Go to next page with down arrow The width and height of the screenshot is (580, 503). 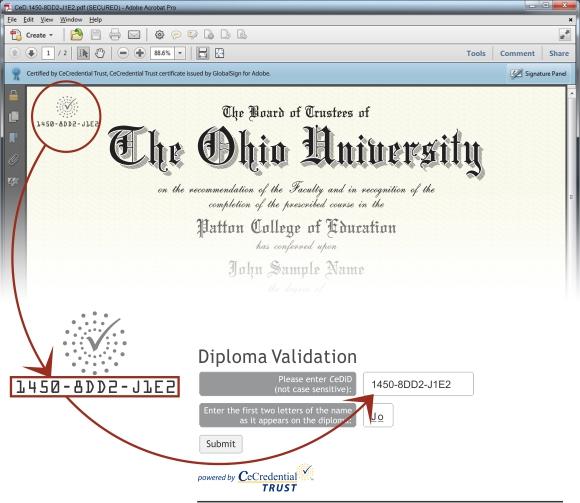coord(31,53)
